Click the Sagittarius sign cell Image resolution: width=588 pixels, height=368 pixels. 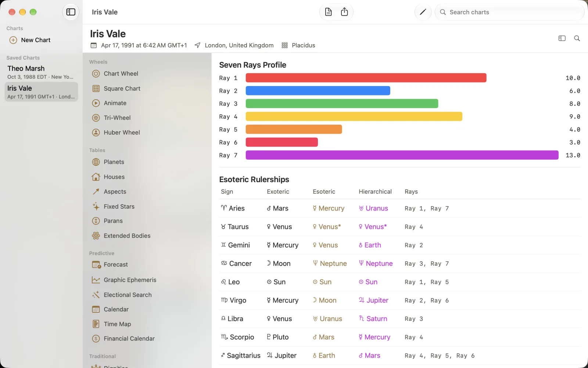tap(240, 355)
